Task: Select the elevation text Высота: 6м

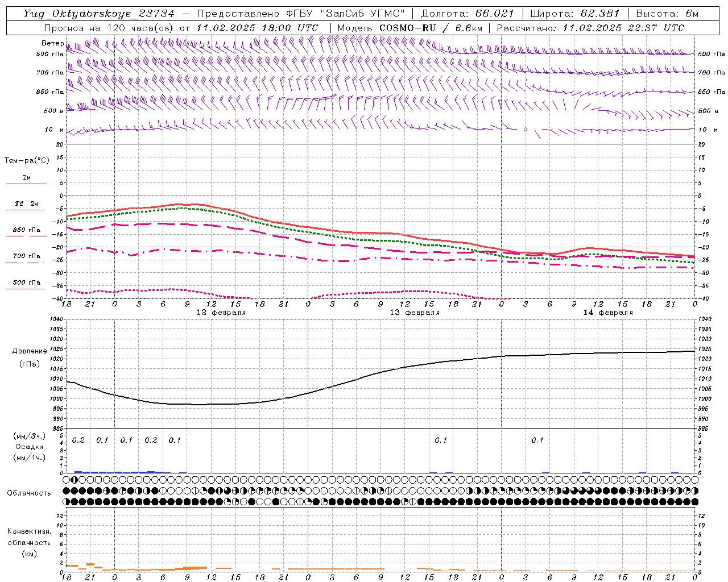Action: 667,14
